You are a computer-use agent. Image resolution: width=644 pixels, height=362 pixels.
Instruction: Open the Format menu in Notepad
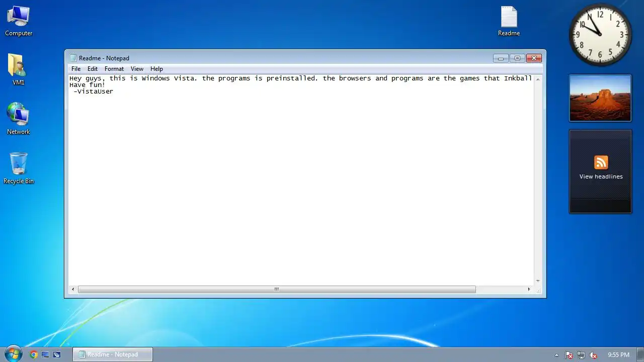pos(114,69)
